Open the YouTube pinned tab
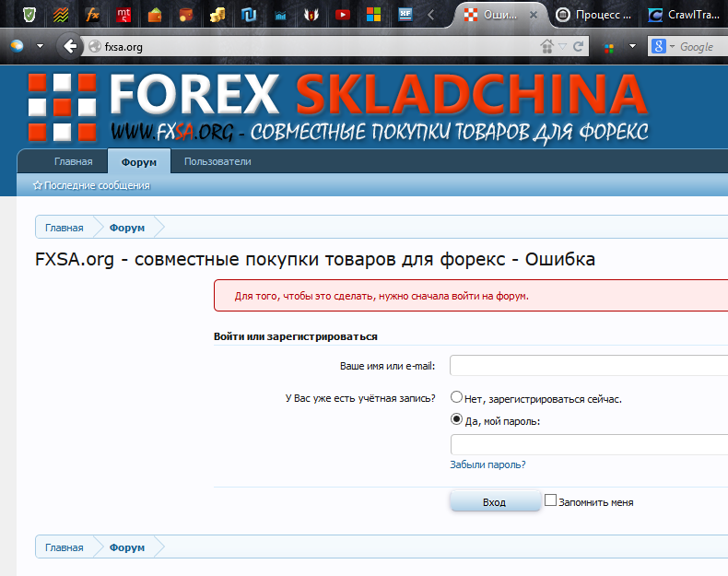 point(343,15)
